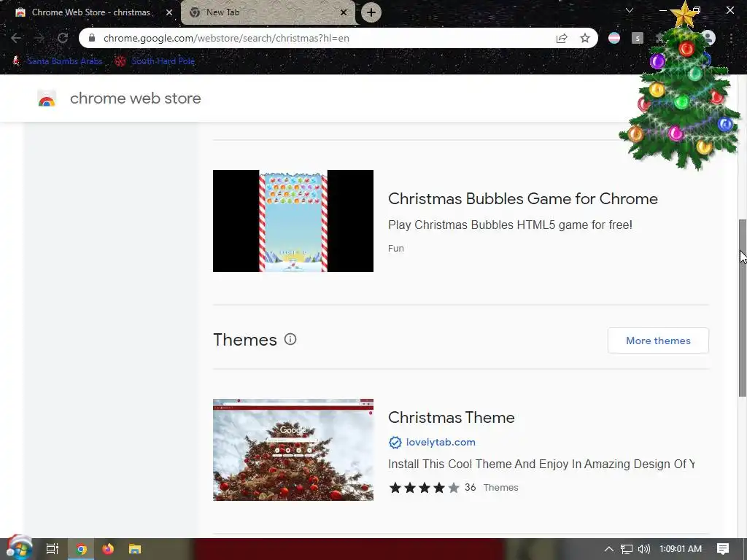The width and height of the screenshot is (747, 560).
Task: Click the chrome web store logo
Action: pyautogui.click(x=47, y=98)
